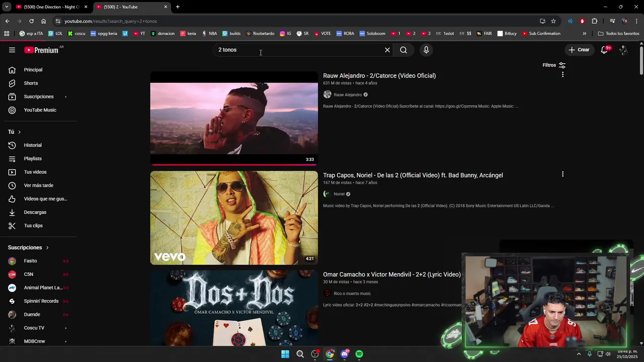Click the search input containing 2 tonos

(x=299, y=50)
